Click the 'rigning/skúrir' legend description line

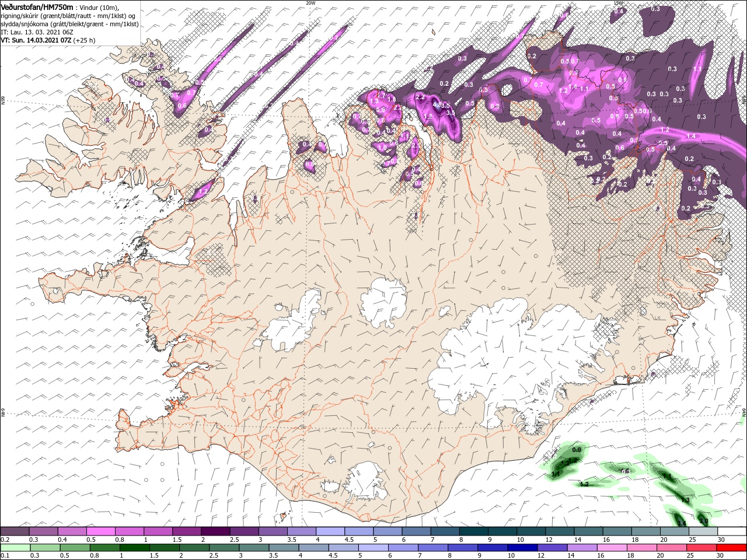click(x=68, y=15)
